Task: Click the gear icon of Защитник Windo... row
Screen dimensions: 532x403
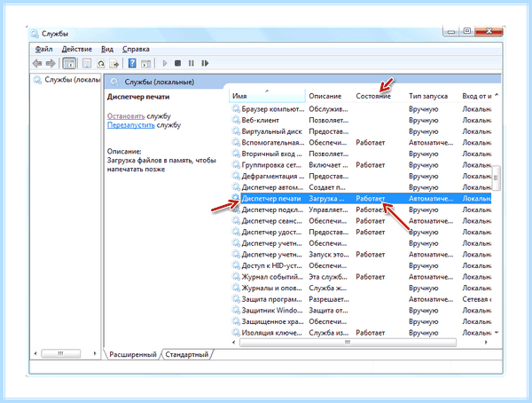Action: click(x=236, y=310)
